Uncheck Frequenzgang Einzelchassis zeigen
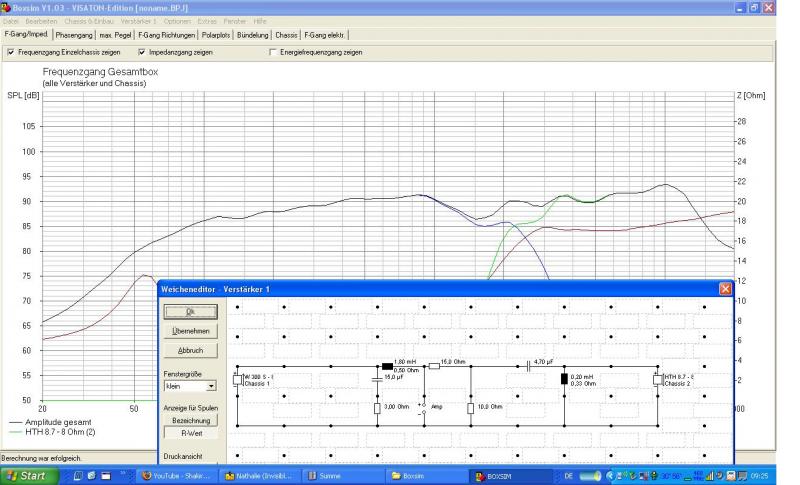800x485 pixels. click(10, 51)
